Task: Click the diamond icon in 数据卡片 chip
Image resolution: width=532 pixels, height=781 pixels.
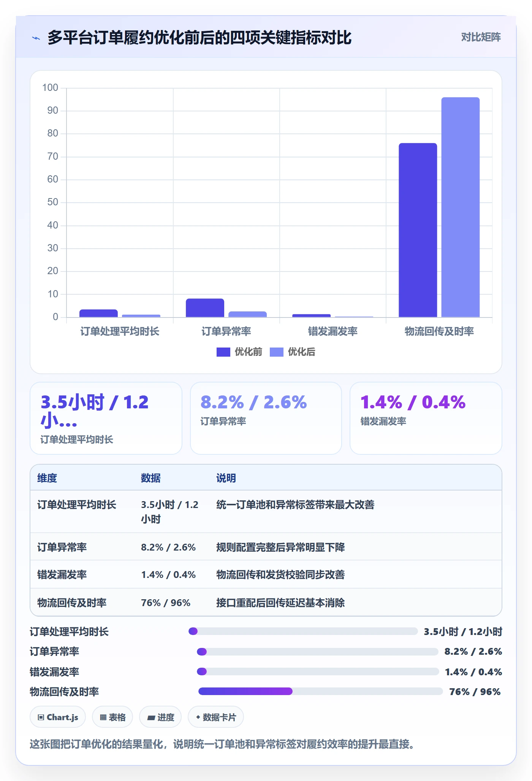Action: coord(198,717)
